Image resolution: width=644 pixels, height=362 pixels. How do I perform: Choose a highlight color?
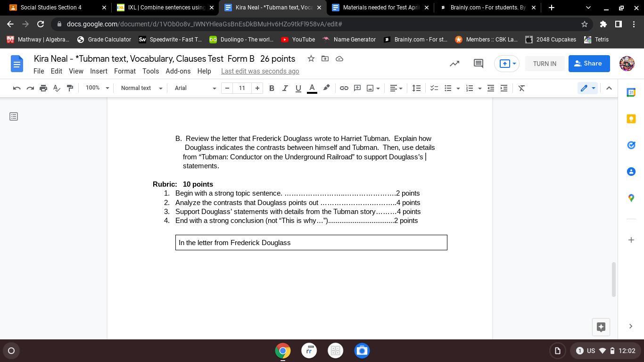click(326, 88)
